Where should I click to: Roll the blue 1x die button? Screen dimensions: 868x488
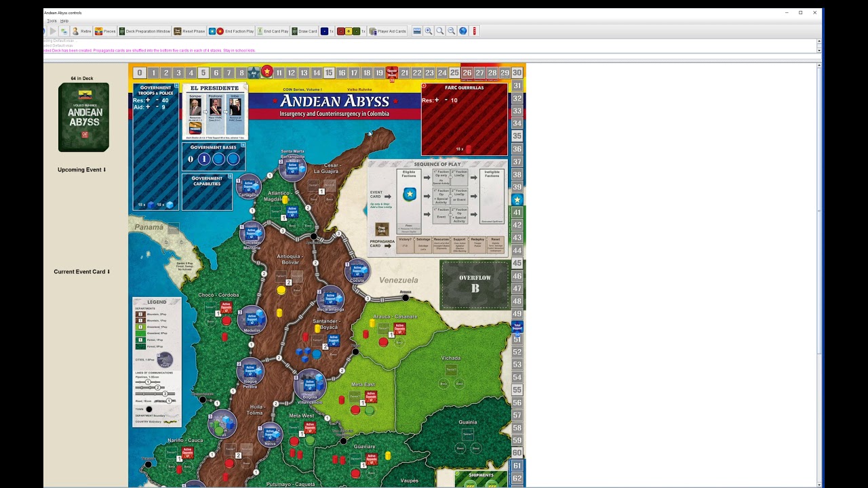pyautogui.click(x=327, y=31)
